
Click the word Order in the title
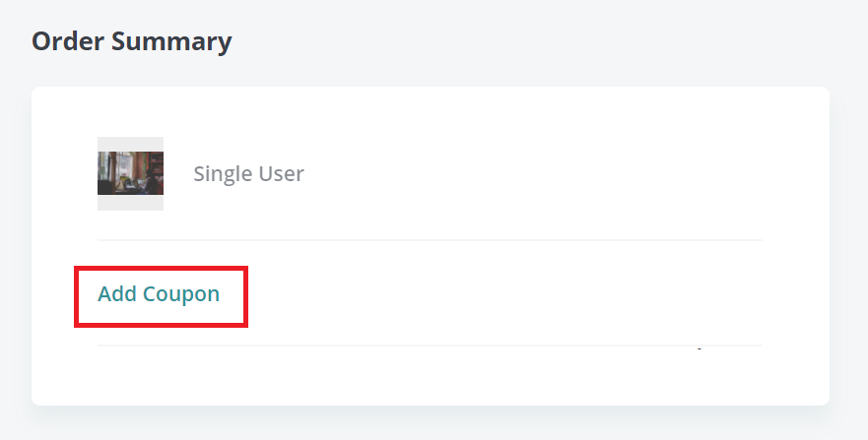[x=68, y=41]
